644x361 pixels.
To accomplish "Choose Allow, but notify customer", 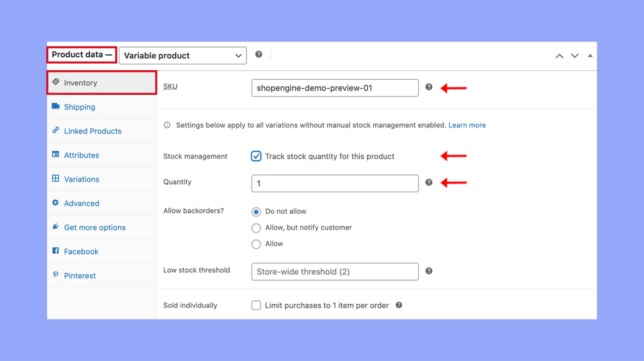I will click(256, 228).
